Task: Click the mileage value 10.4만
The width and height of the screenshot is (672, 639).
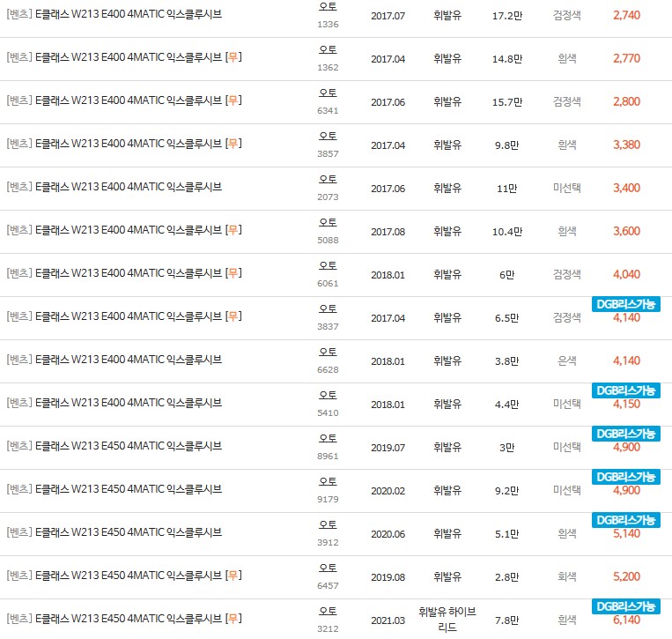Action: click(507, 232)
